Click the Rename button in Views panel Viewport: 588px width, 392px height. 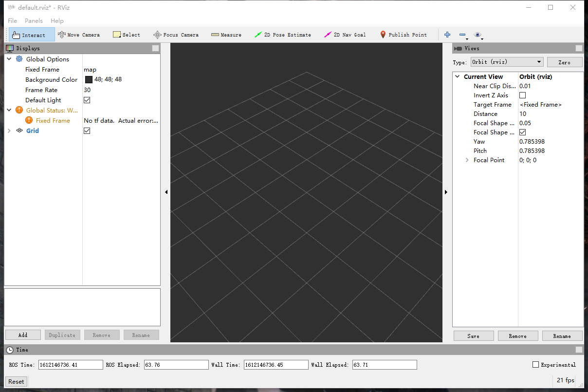[562, 336]
